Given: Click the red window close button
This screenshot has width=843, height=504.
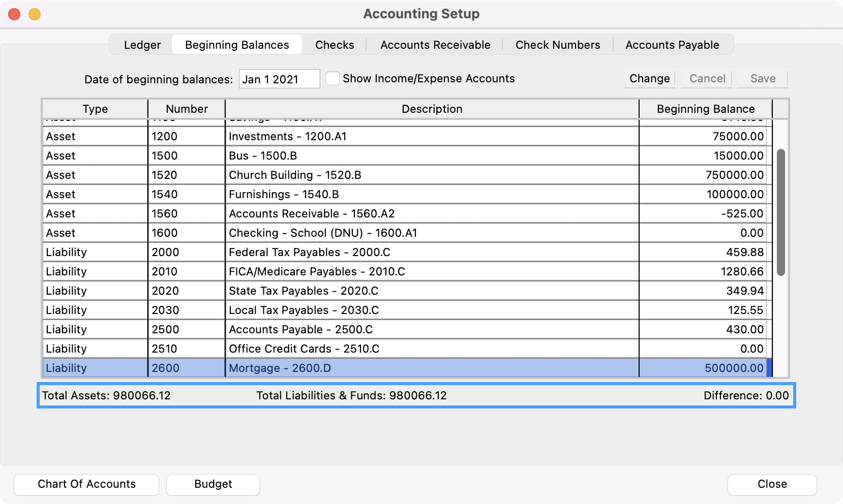Looking at the screenshot, I should tap(14, 14).
